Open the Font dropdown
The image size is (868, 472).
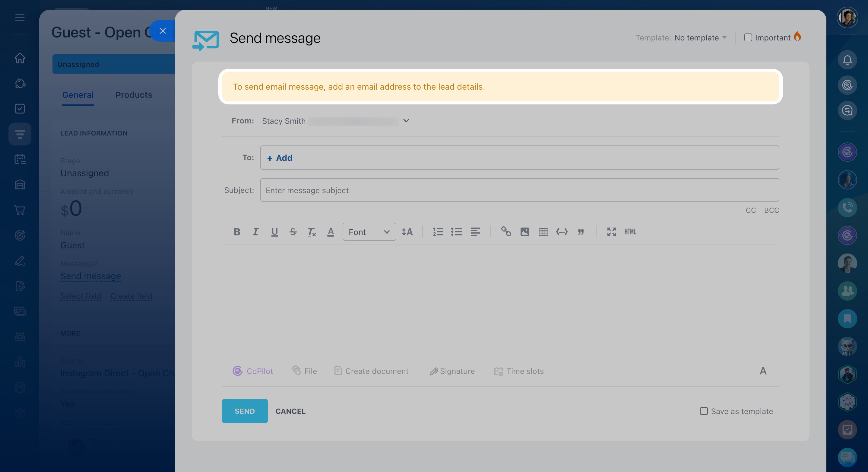point(369,232)
